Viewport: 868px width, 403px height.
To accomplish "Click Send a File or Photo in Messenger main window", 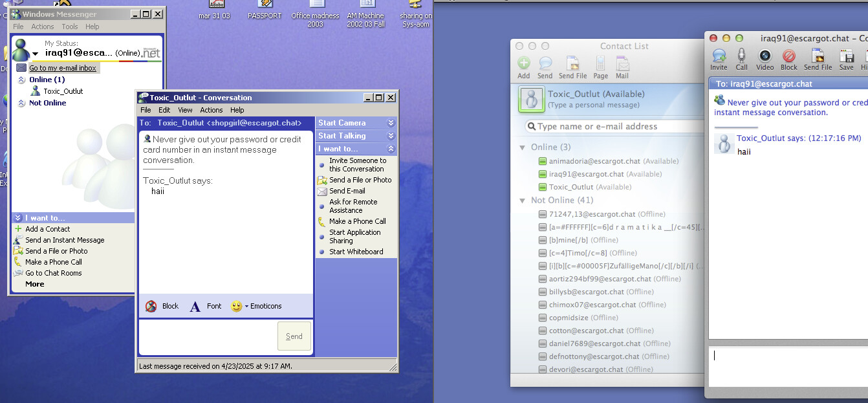I will (x=56, y=251).
